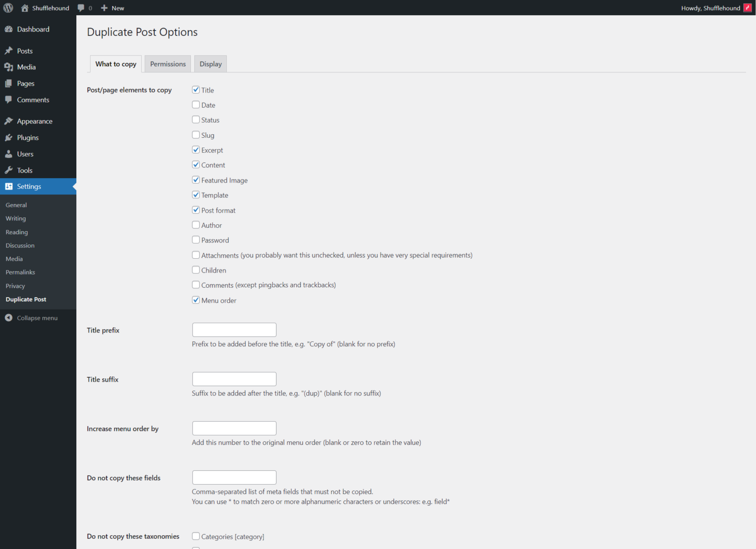Viewport: 756px width, 549px height.
Task: Open Discussion settings
Action: click(x=20, y=245)
